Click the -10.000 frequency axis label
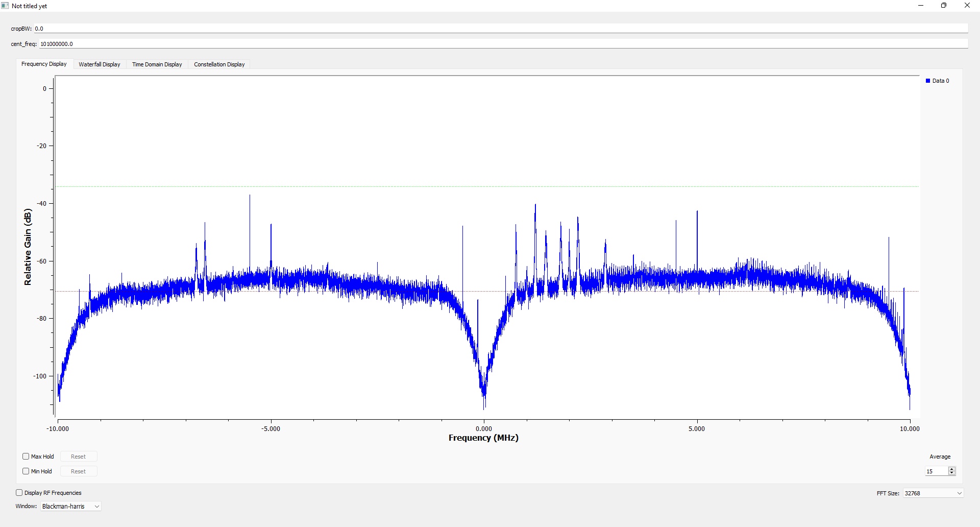This screenshot has width=980, height=527. 58,428
